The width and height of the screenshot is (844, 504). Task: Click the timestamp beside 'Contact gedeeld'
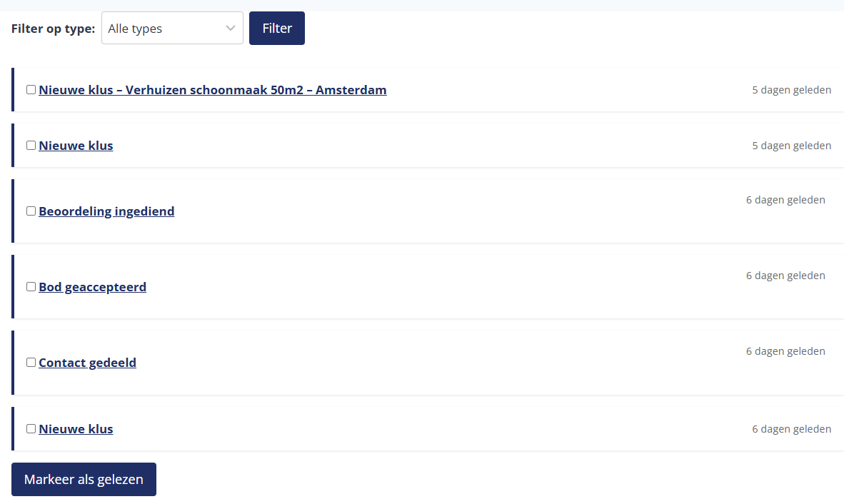pyautogui.click(x=785, y=351)
